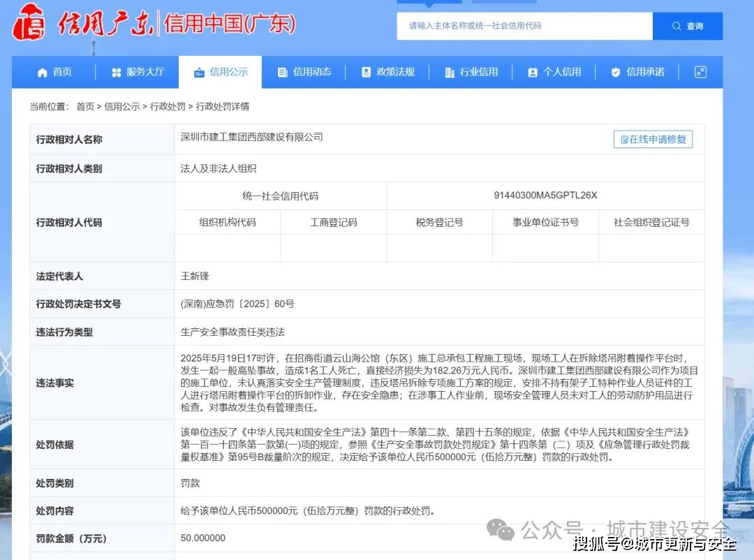Open the 行业信用 navigation tab

pos(471,72)
